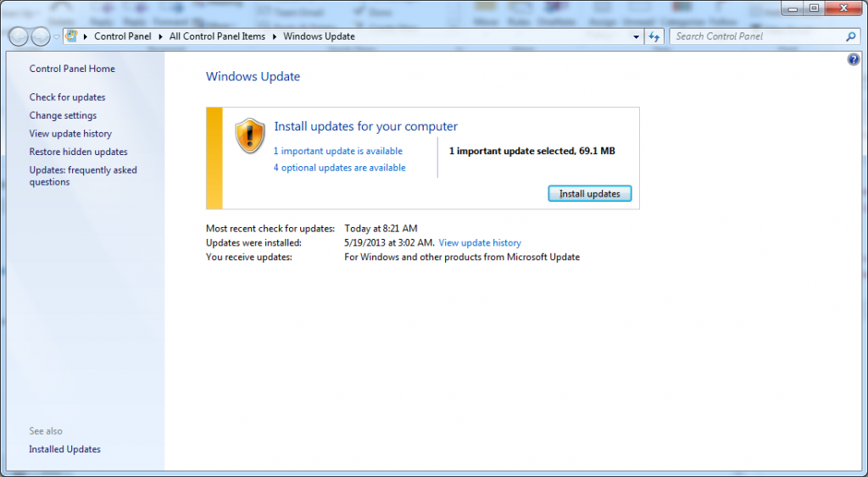Expand the arrow after All Control Panel Items
Image resolution: width=868 pixels, height=477 pixels.
[x=275, y=36]
